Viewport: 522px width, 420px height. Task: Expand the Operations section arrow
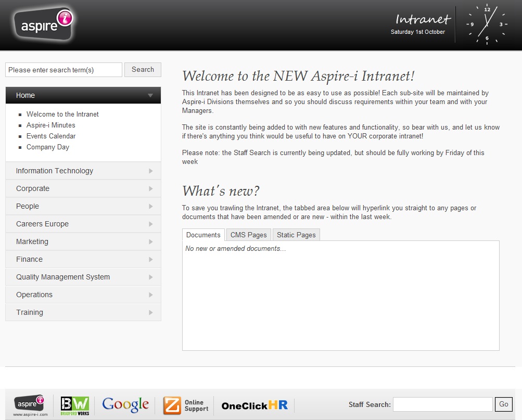pos(151,295)
